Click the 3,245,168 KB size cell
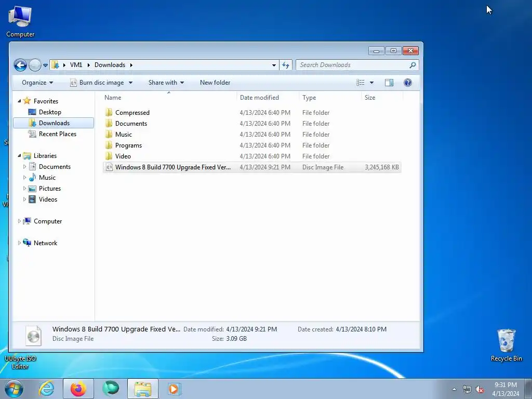The image size is (532, 399). [382, 167]
